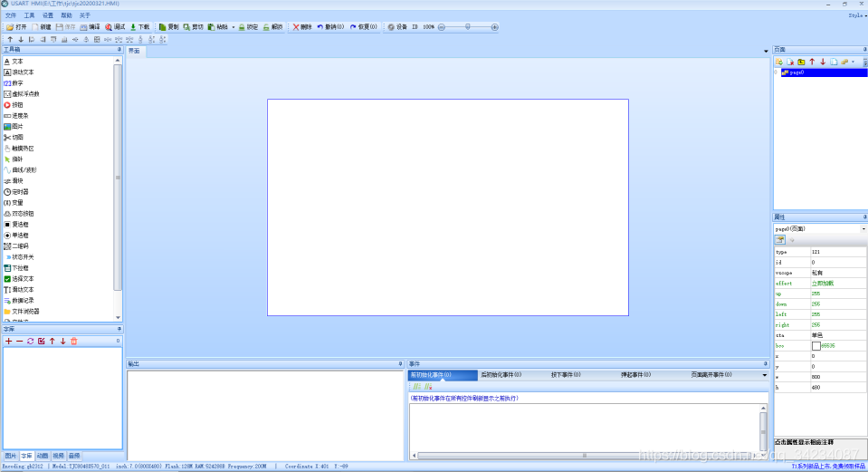The image size is (868, 472).
Task: Remove font with the red minus icon
Action: (19, 342)
